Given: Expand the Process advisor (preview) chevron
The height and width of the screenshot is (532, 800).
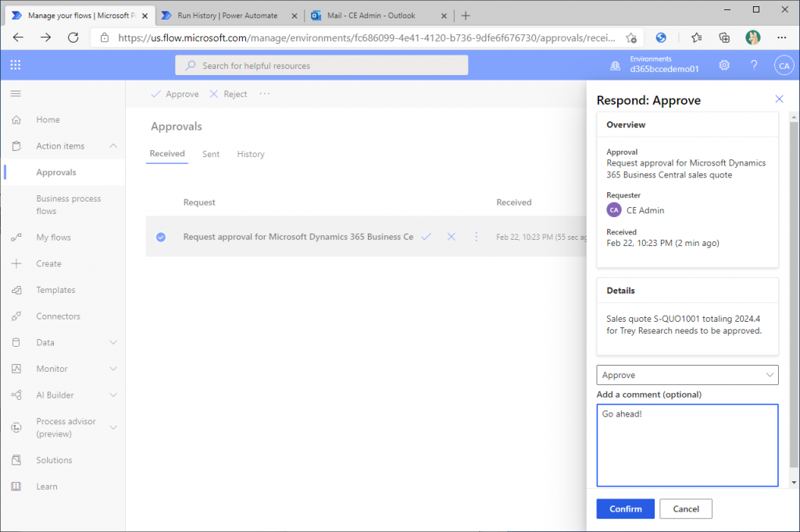Looking at the screenshot, I should point(113,427).
